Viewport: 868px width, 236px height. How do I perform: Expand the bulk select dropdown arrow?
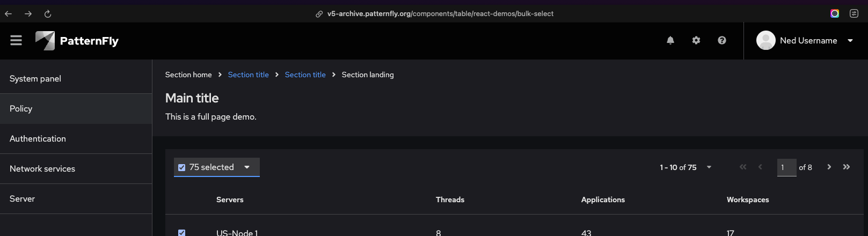point(247,167)
